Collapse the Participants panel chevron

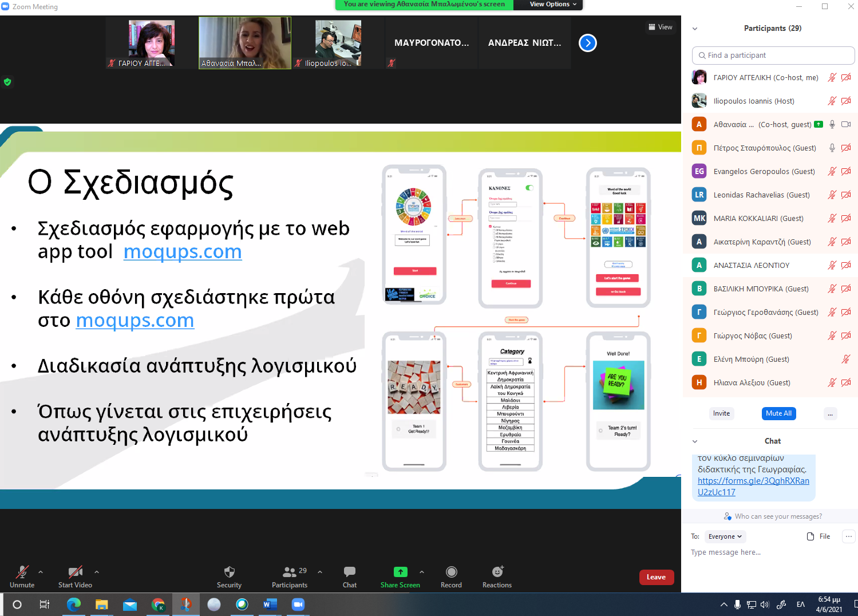[695, 29]
